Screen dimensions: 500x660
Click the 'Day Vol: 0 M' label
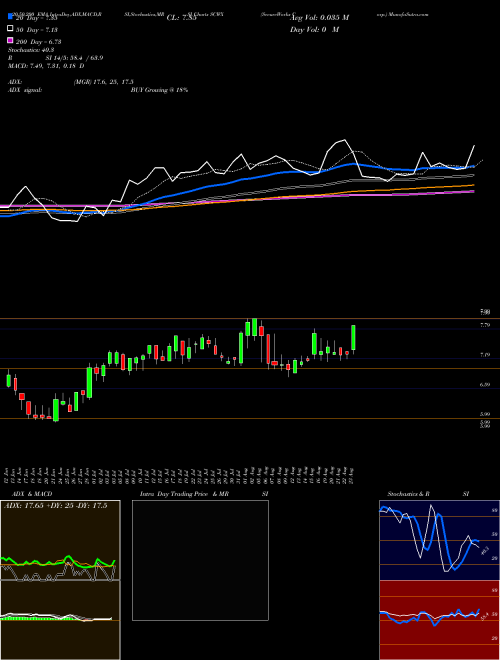point(314,29)
